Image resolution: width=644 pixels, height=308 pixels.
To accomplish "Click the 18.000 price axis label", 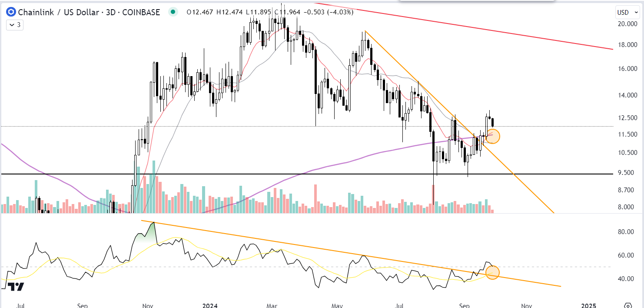I will tap(627, 45).
